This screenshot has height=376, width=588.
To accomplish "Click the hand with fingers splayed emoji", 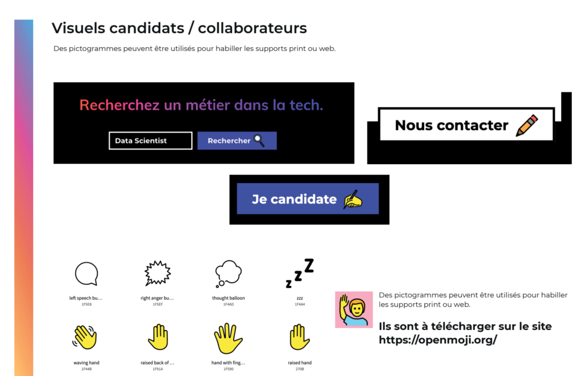I will click(228, 339).
